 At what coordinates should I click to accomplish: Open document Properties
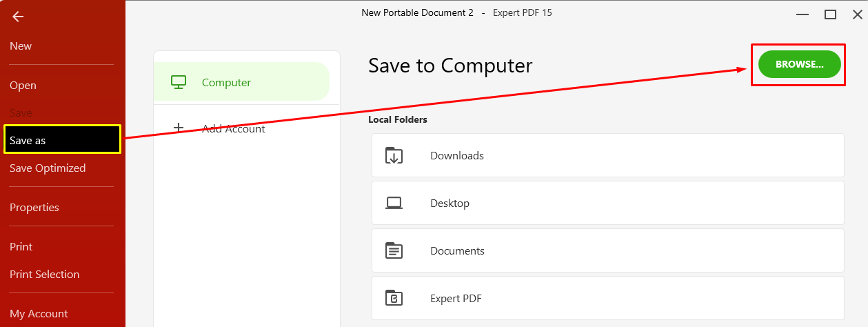[x=34, y=208]
